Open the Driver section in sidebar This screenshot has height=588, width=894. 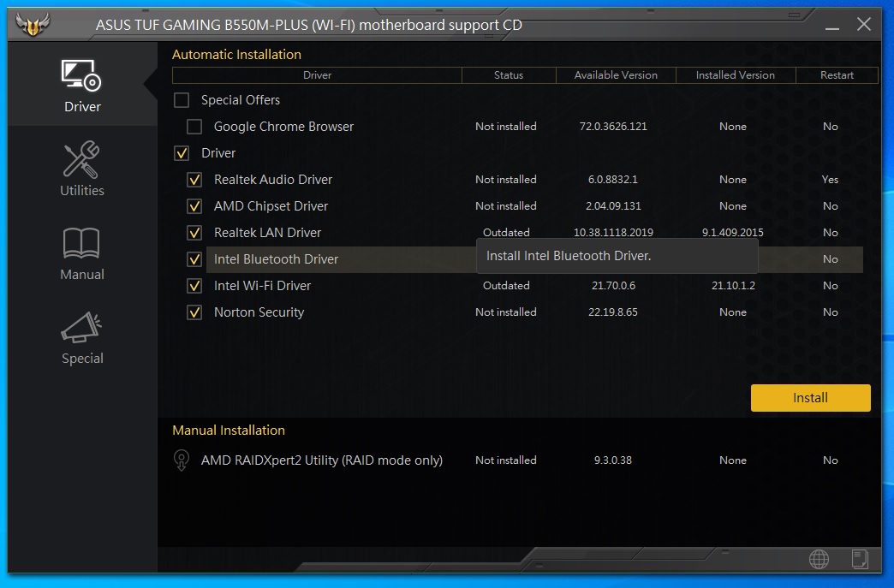tap(82, 86)
